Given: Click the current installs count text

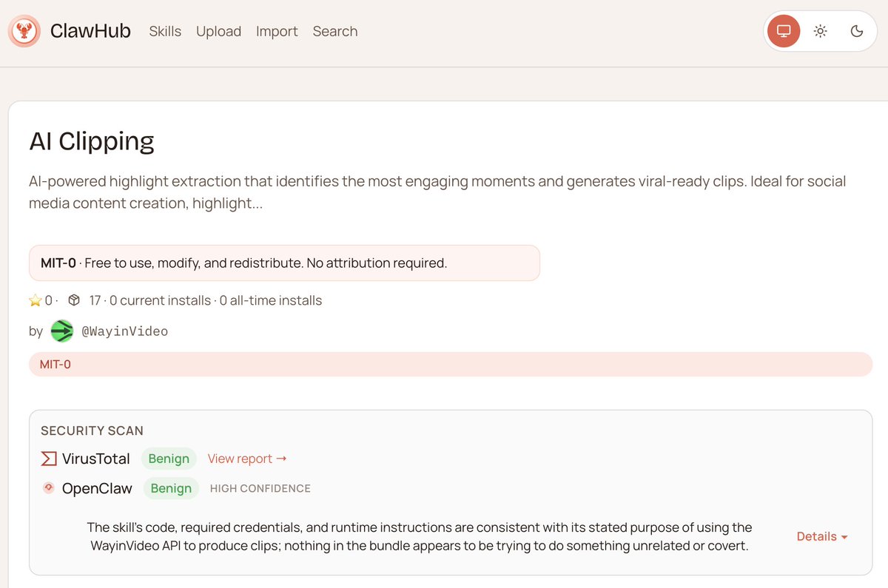Looking at the screenshot, I should 159,300.
